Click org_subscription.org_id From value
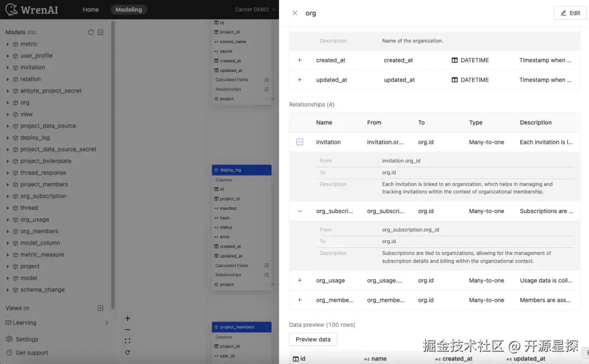 [x=410, y=229]
